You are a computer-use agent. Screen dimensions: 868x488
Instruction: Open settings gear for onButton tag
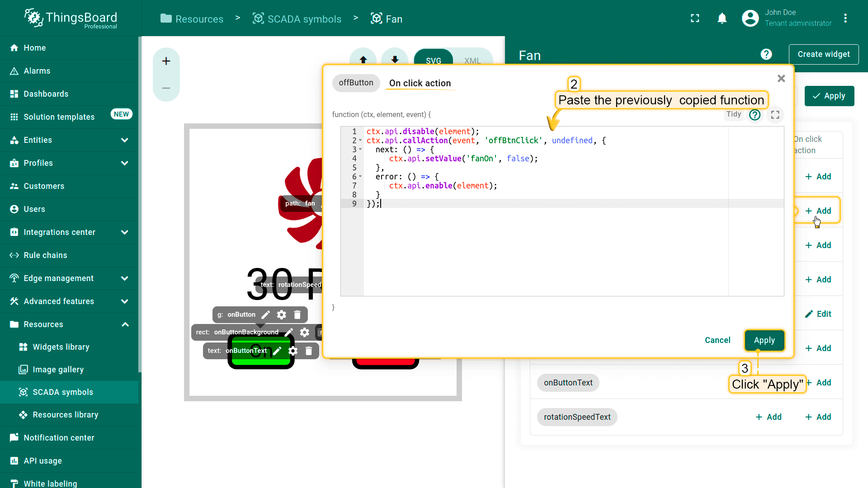[281, 314]
